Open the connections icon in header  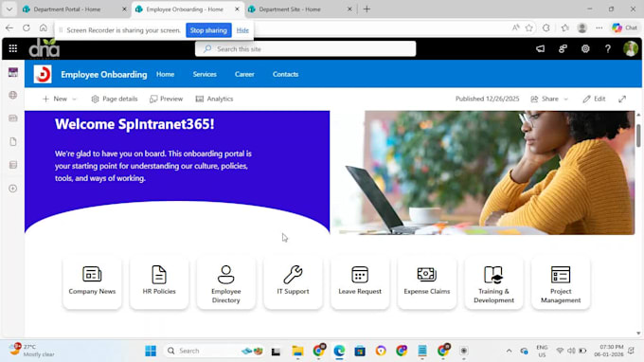(563, 49)
